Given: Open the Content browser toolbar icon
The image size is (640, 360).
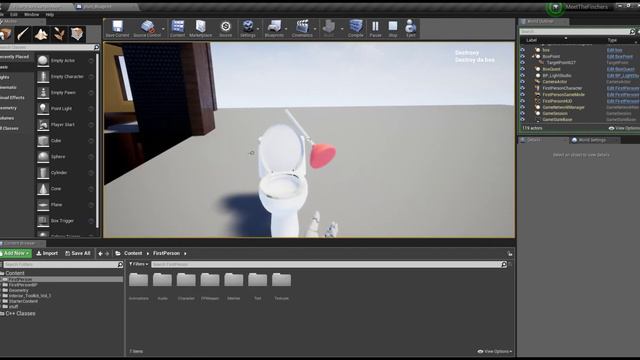Looking at the screenshot, I should pyautogui.click(x=178, y=29).
